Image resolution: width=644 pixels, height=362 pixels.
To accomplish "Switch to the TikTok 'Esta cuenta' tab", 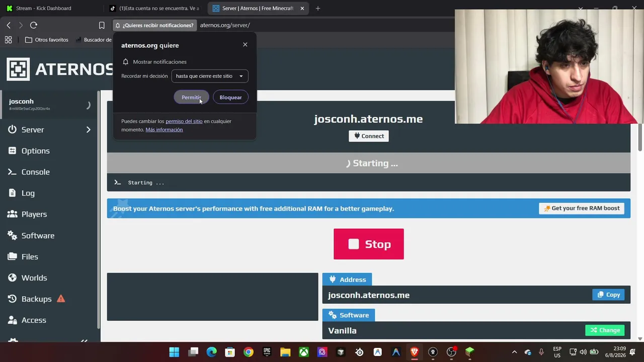I will click(x=153, y=8).
